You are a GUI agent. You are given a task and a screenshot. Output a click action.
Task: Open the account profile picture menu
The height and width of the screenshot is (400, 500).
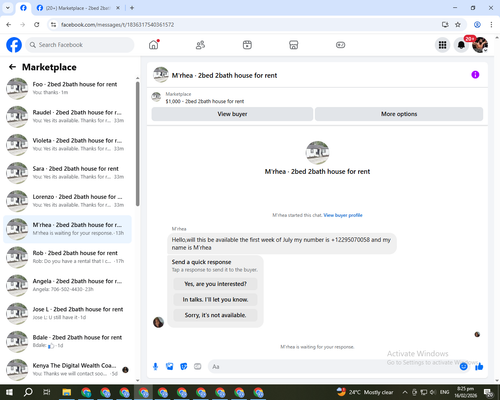click(x=480, y=45)
